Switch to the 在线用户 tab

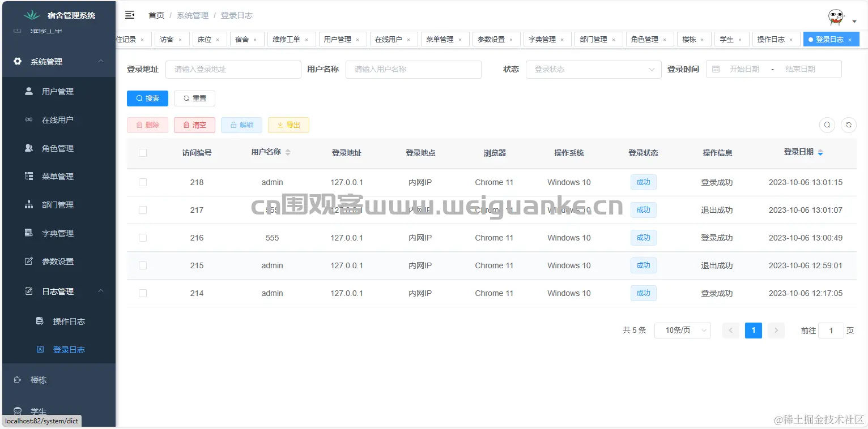393,39
